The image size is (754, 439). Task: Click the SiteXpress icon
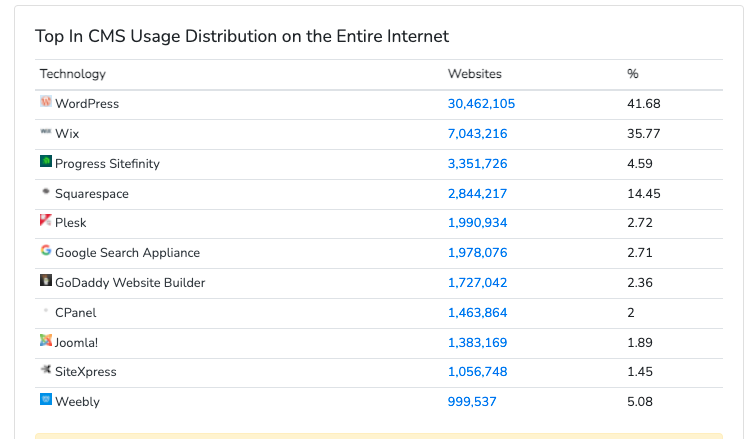[46, 369]
